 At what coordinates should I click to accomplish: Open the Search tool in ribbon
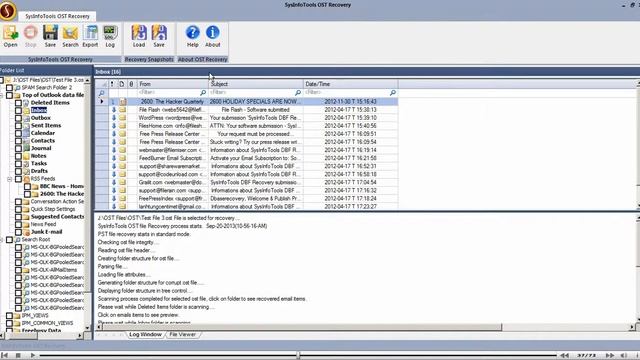coord(70,36)
